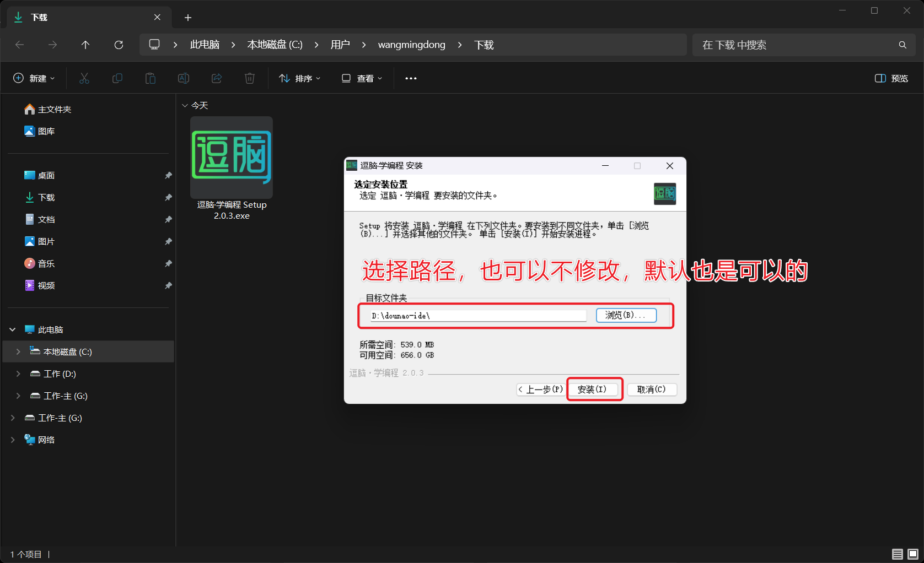Viewport: 924px width, 563px height.
Task: Click 取消(C) to cancel setup
Action: click(652, 389)
